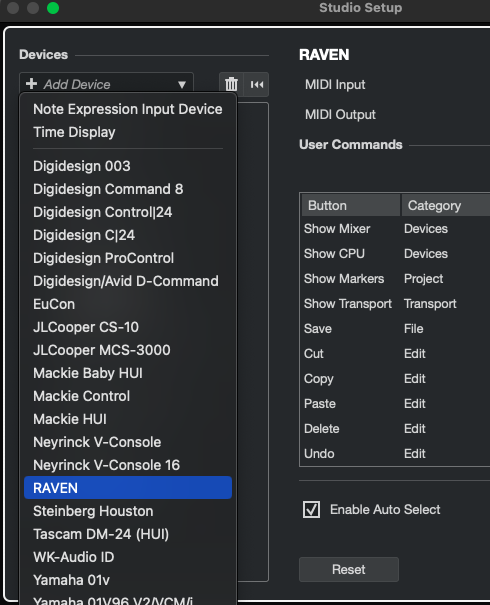Choose Mackie Control from menu

click(x=128, y=396)
